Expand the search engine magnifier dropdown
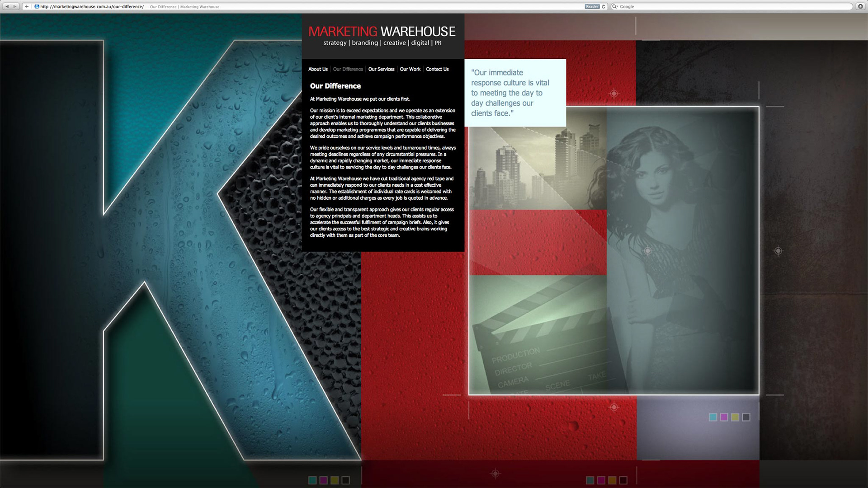Screen dimensions: 868x488 point(615,6)
